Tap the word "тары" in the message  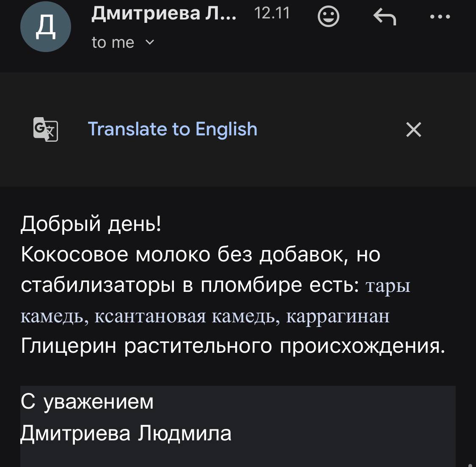click(x=388, y=286)
